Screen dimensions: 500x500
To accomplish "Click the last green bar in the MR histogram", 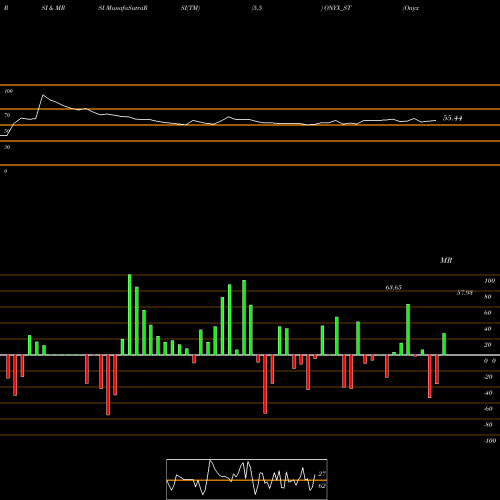I will tap(444, 344).
